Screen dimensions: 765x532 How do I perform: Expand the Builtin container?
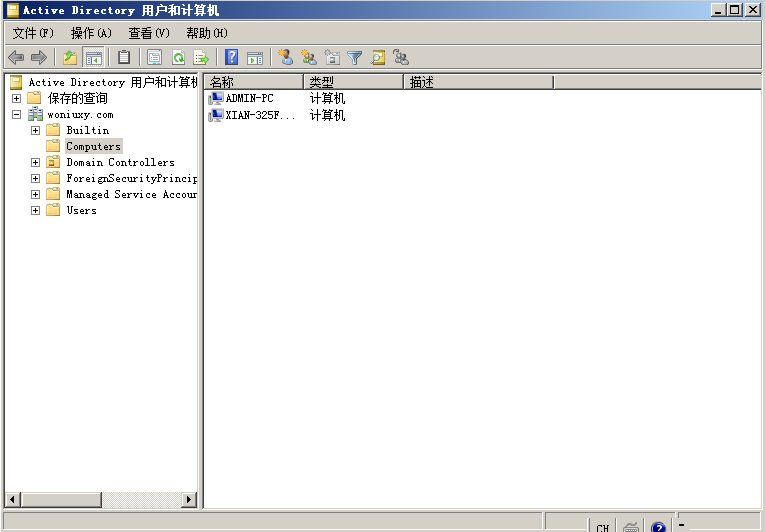[x=35, y=130]
